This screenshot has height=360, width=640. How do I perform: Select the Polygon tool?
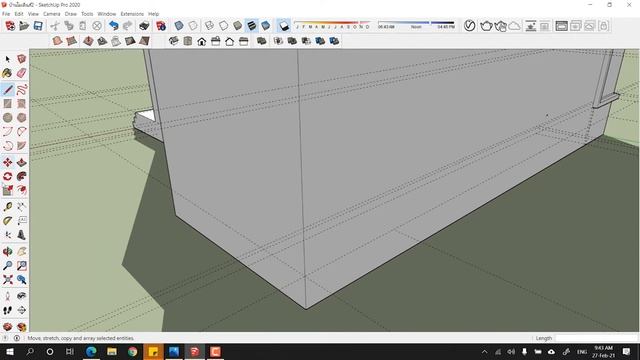[22, 118]
